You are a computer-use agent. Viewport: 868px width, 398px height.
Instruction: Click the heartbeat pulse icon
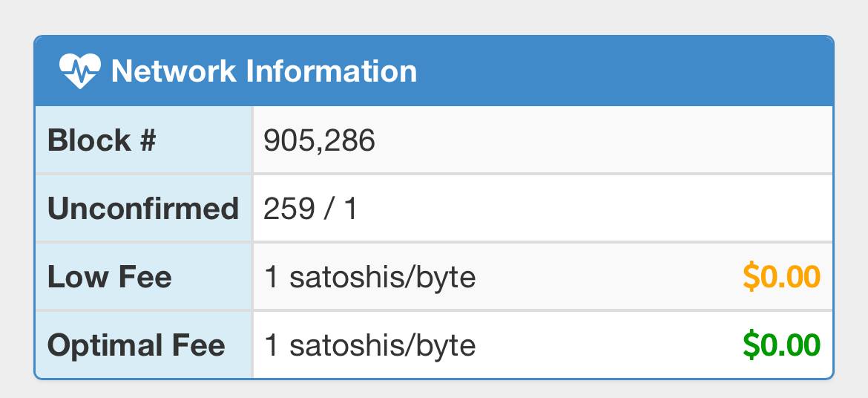[79, 71]
